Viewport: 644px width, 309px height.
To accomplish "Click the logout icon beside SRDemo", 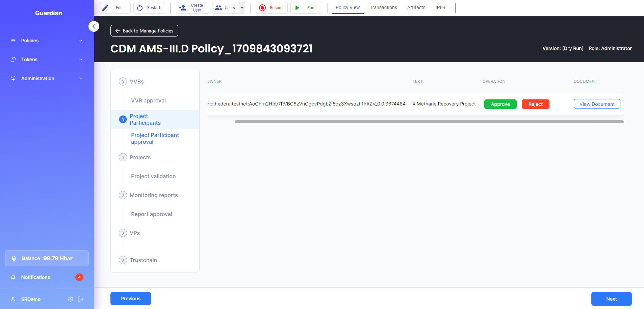I will pos(81,299).
